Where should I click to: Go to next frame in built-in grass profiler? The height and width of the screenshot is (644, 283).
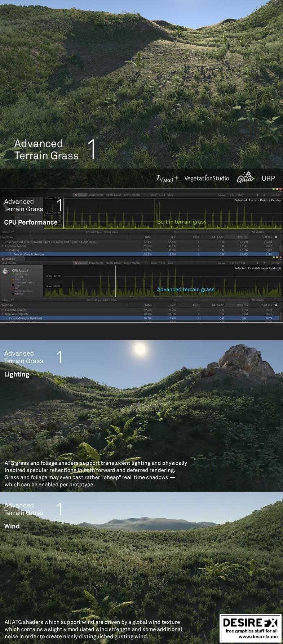(264, 195)
